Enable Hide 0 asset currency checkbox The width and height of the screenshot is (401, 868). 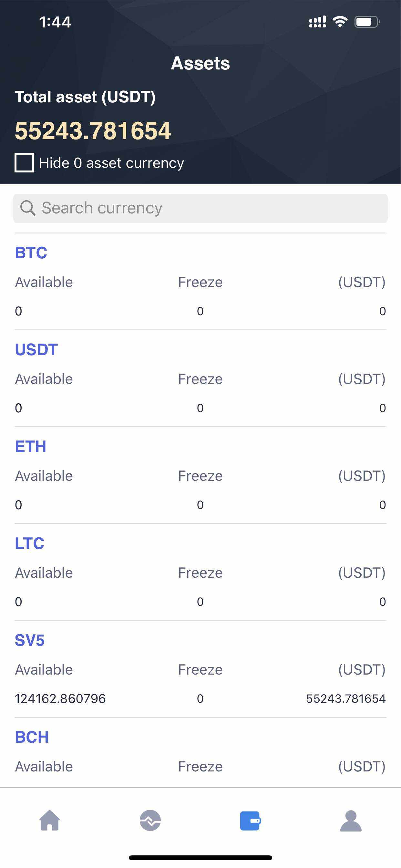(24, 163)
